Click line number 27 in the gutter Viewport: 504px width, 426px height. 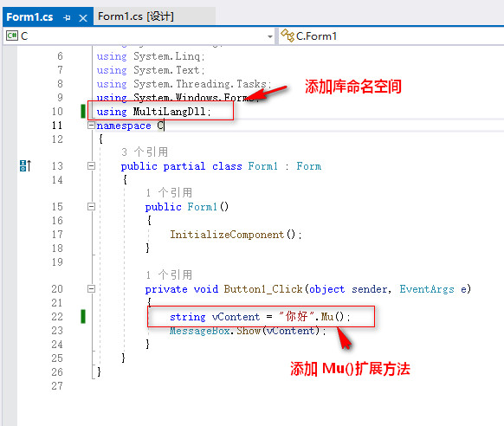coord(57,386)
